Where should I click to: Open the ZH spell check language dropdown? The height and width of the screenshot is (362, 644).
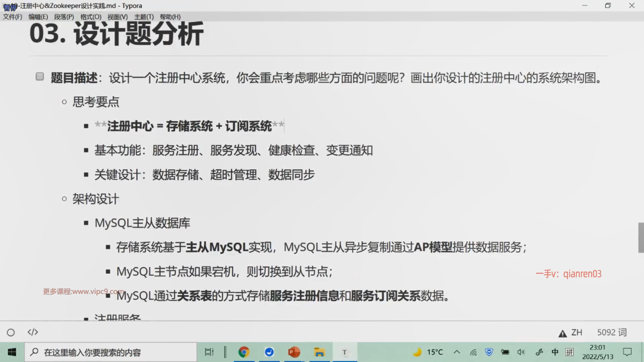point(576,332)
